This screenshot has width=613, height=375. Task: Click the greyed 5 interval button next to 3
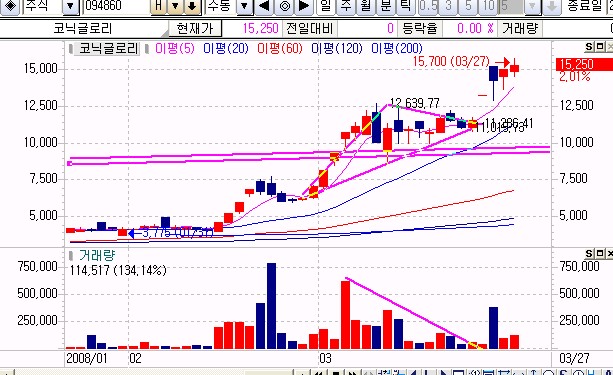tap(469, 6)
